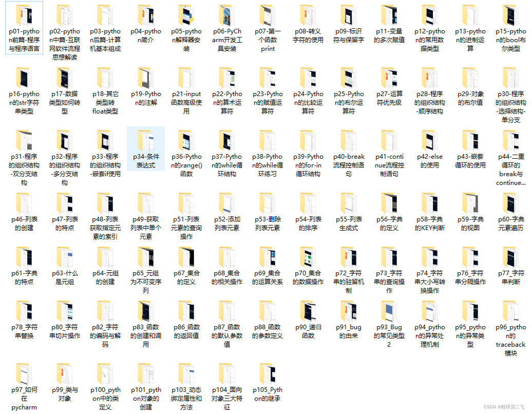Click the label p24-Python的比较运算符
The height and width of the screenshot is (414, 532).
pos(308,103)
